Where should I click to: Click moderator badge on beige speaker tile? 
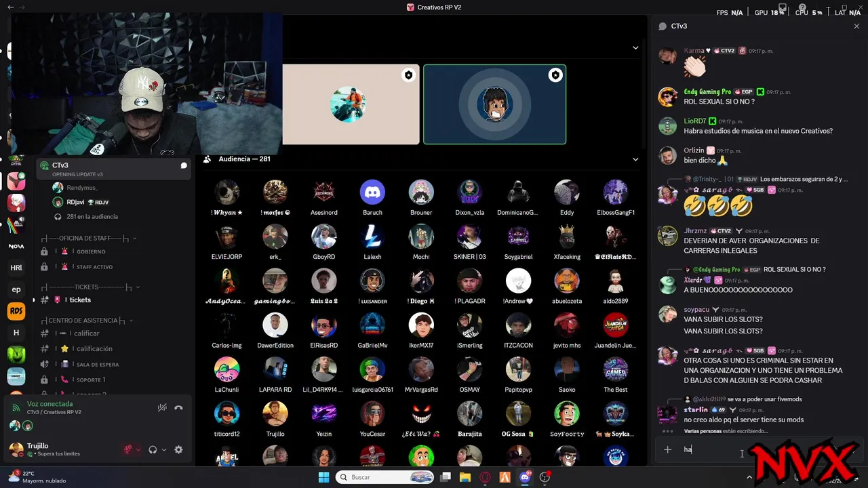(x=408, y=75)
